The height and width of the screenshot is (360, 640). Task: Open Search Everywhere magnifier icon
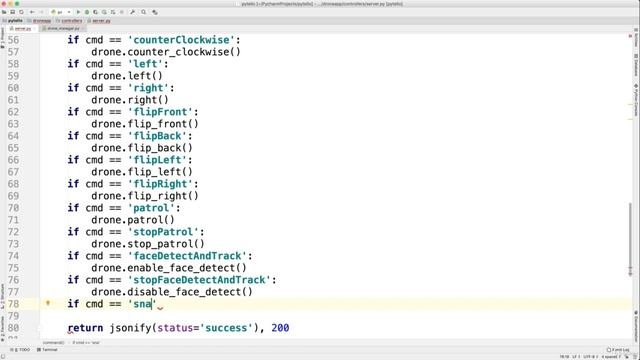click(x=144, y=12)
